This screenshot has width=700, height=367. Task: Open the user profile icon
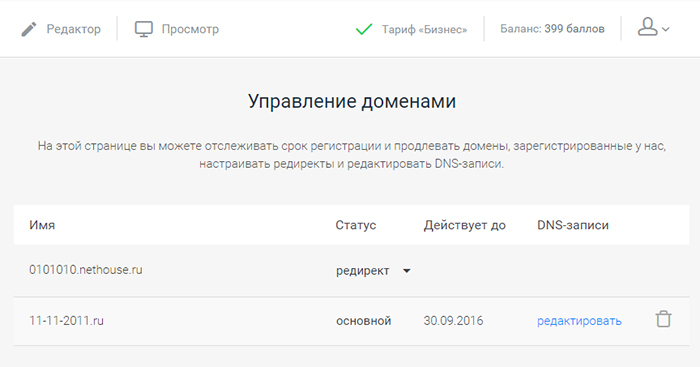click(x=647, y=27)
